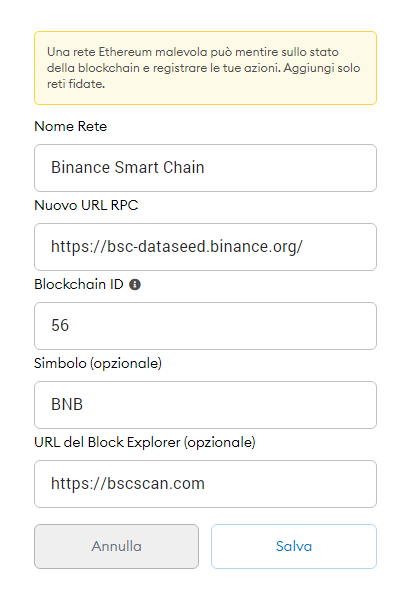The height and width of the screenshot is (598, 404).
Task: Focus the Simbolo input field
Action: pos(205,405)
